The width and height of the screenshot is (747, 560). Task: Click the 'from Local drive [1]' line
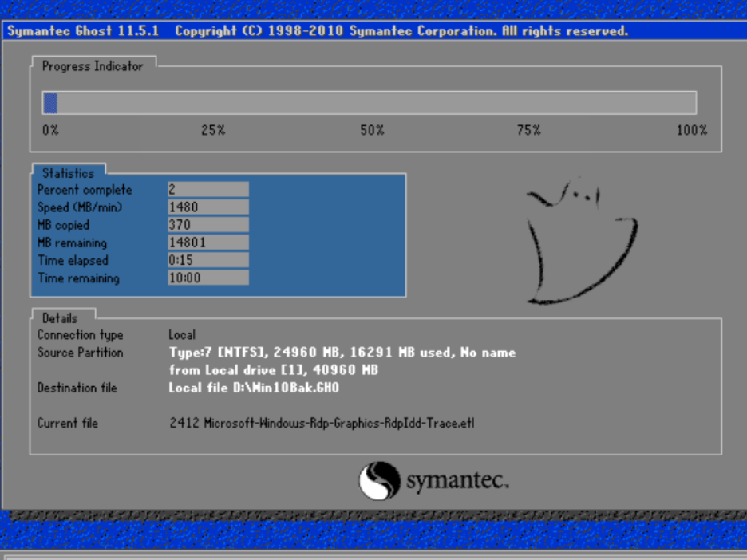coord(274,370)
